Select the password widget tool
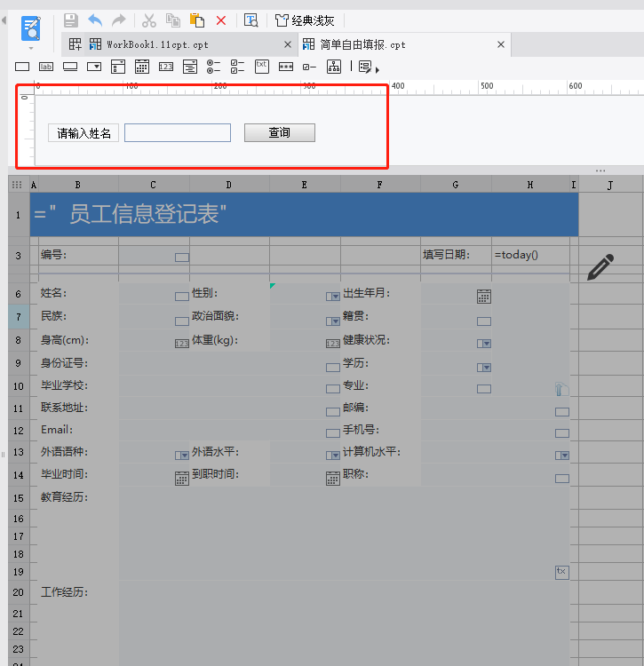The image size is (644, 666). tap(286, 67)
